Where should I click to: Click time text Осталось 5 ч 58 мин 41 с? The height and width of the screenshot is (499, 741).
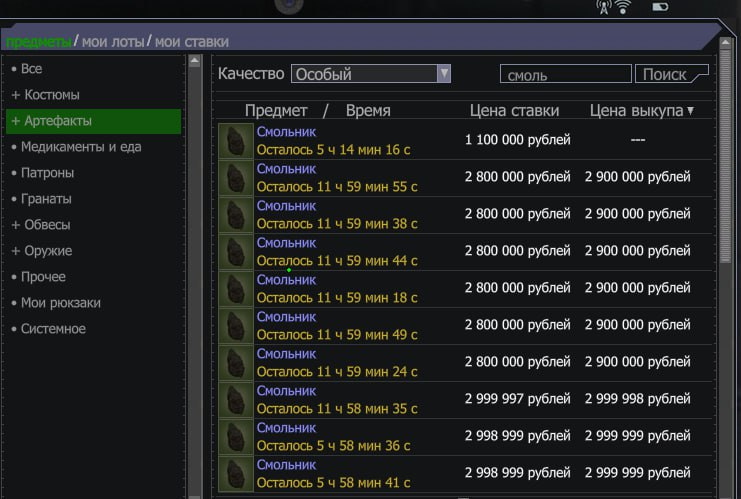pyautogui.click(x=333, y=483)
